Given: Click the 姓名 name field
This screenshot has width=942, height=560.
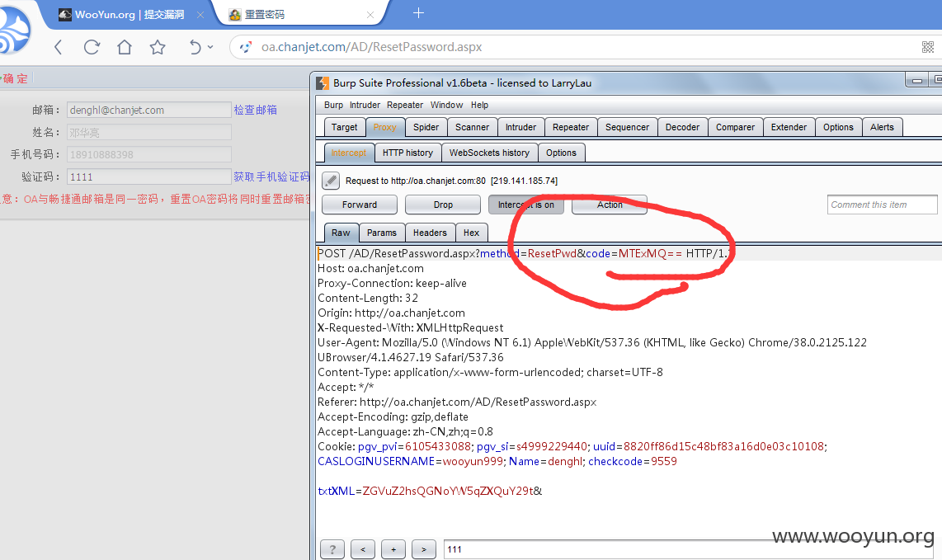Looking at the screenshot, I should [149, 132].
